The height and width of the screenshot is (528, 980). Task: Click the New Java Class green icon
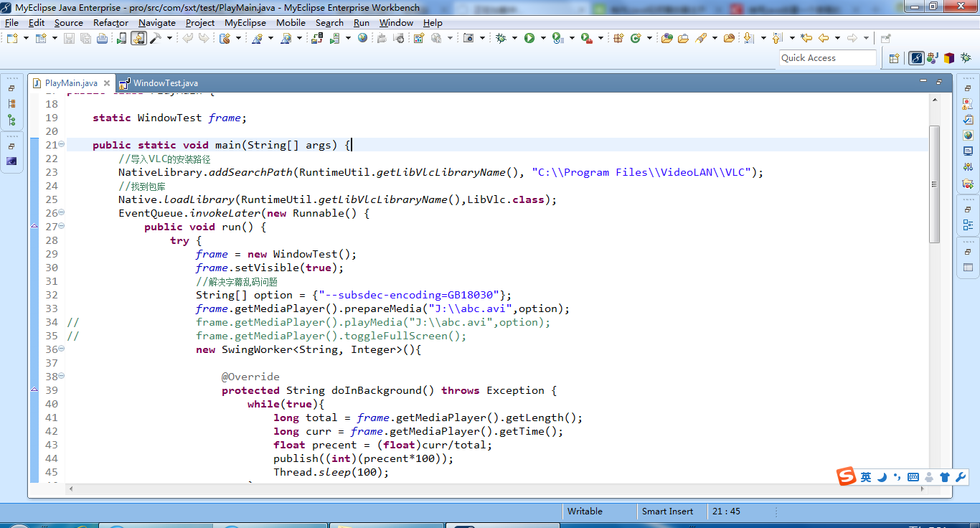pos(636,38)
